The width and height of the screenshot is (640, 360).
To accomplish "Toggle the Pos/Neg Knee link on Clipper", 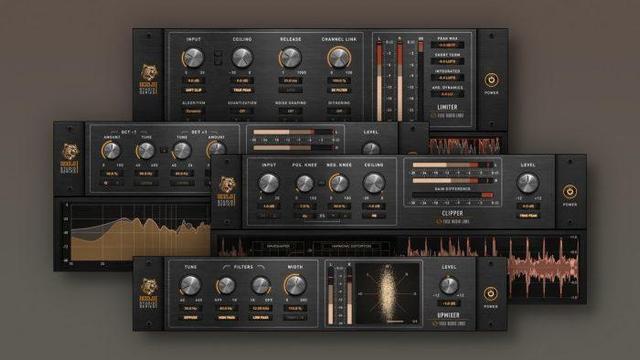I will (x=321, y=183).
